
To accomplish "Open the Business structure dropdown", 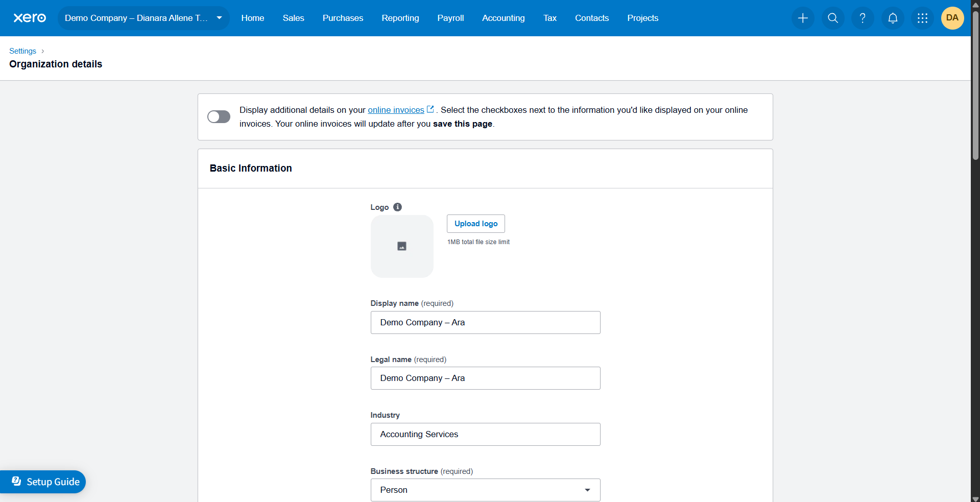I will coord(485,490).
